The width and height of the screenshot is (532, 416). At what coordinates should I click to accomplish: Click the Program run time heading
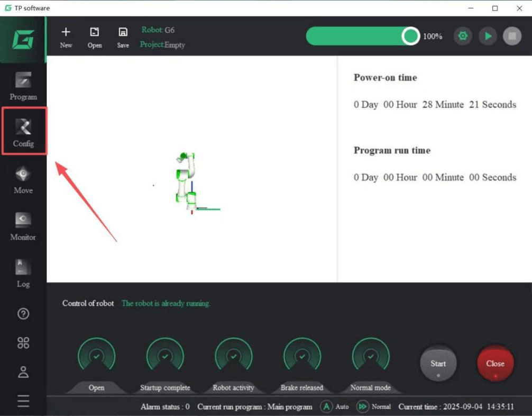(x=392, y=150)
